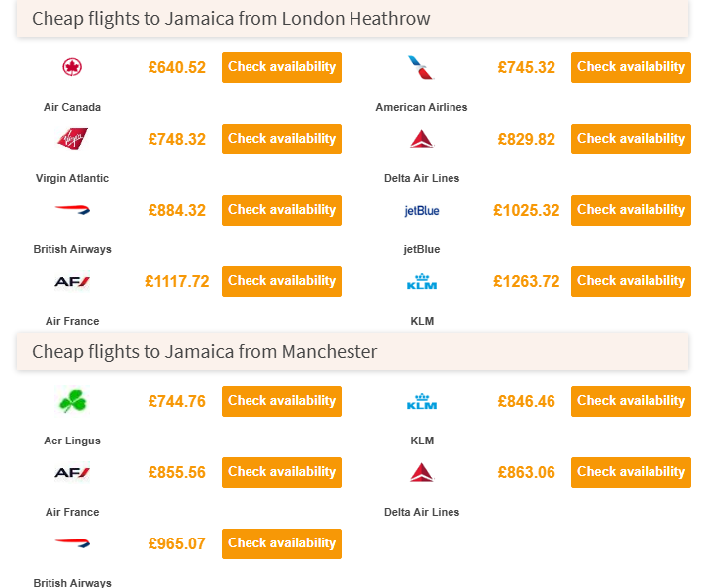
Task: Check availability for jetBlue £1025.32 flight
Action: (x=631, y=210)
